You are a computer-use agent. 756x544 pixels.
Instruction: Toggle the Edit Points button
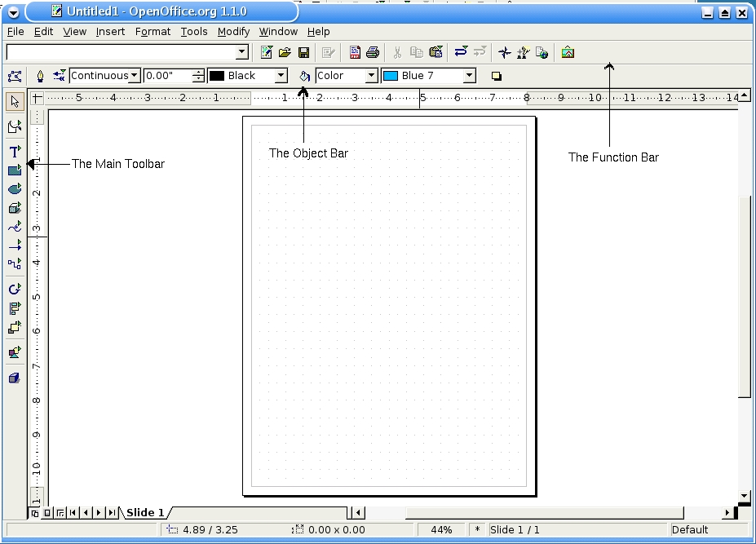pyautogui.click(x=15, y=76)
